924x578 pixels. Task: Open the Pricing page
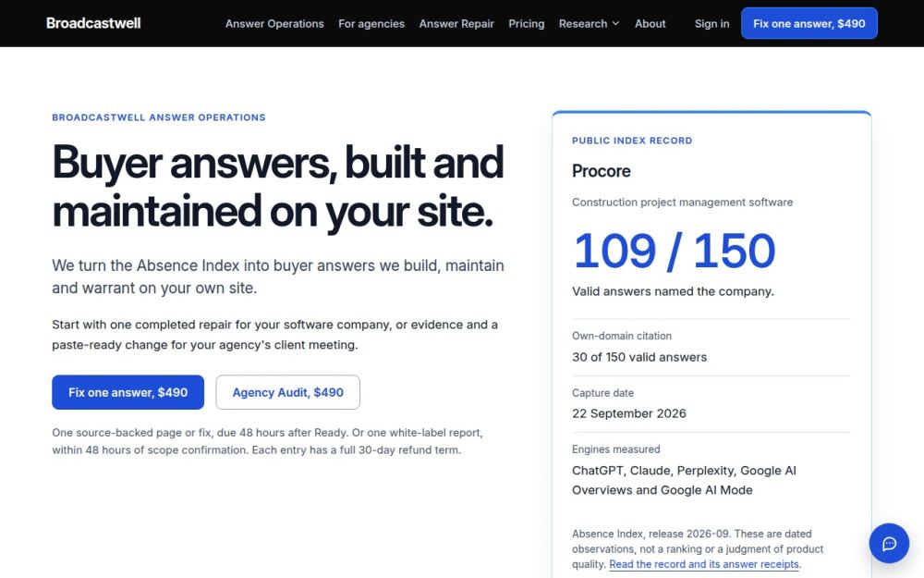click(527, 24)
